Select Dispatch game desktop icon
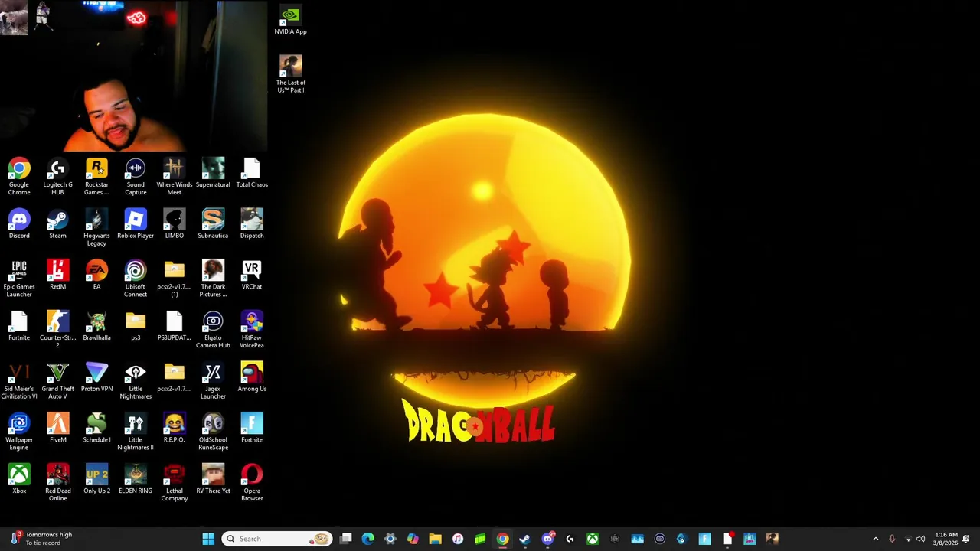980x551 pixels. 252,224
